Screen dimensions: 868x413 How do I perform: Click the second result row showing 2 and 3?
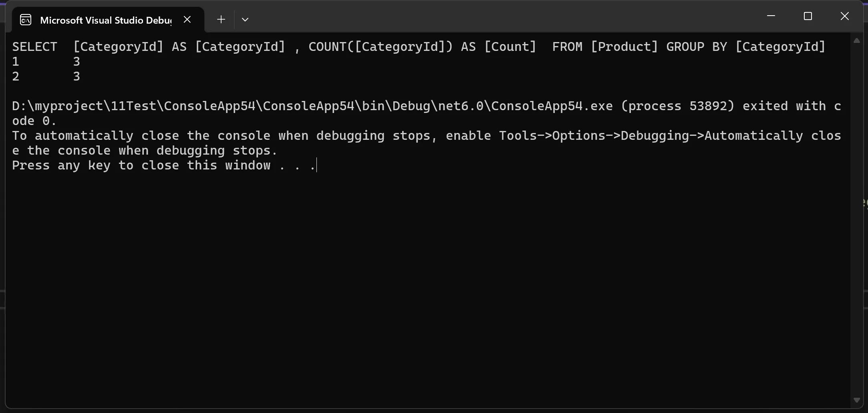tap(46, 77)
